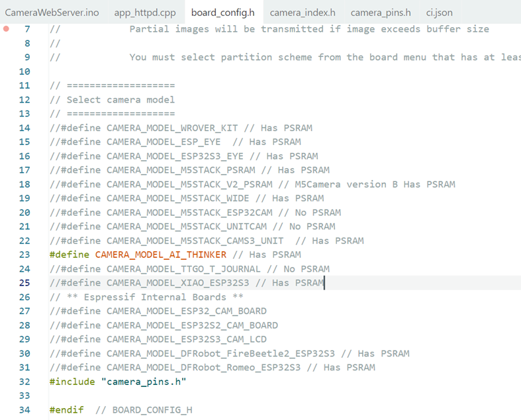Click the "Select camera model" comment
This screenshot has height=420, width=521.
(x=120, y=100)
